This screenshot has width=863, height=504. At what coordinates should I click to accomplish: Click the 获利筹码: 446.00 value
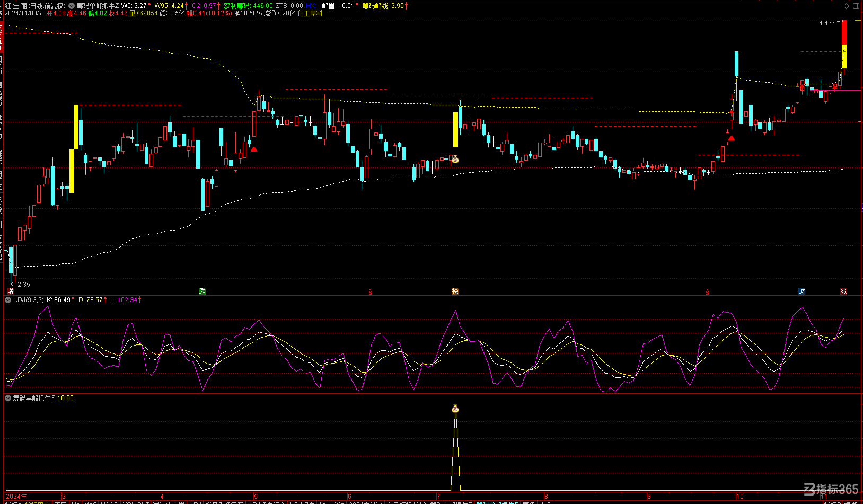click(x=248, y=6)
